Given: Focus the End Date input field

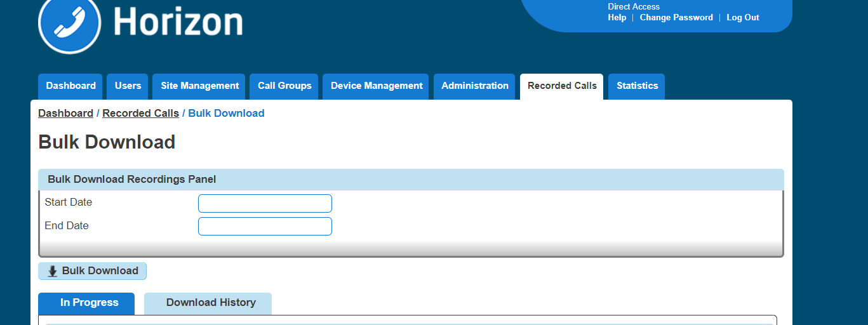Looking at the screenshot, I should point(265,227).
